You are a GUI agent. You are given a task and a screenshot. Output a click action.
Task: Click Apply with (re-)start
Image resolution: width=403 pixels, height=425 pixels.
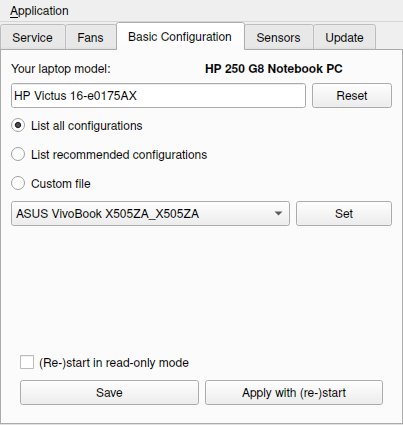pyautogui.click(x=294, y=392)
